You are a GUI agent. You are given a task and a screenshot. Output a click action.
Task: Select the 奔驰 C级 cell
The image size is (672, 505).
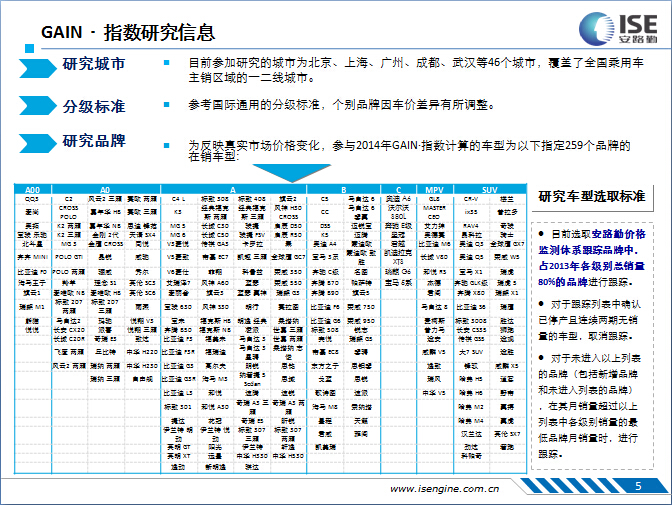pyautogui.click(x=324, y=272)
